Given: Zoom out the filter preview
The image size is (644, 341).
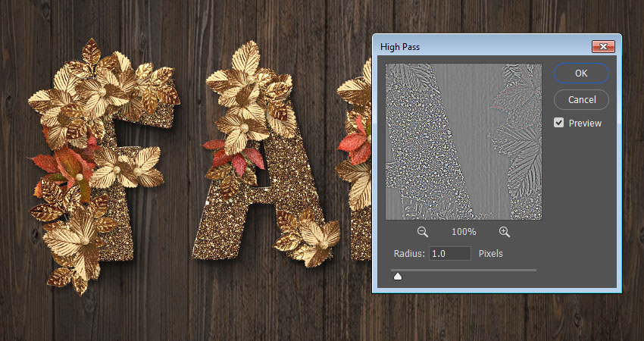Looking at the screenshot, I should tap(422, 232).
